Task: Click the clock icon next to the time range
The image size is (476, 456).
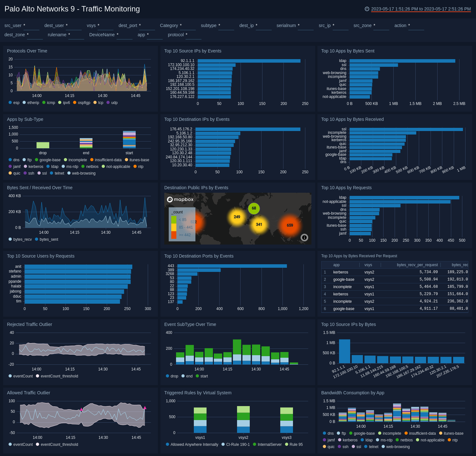Action: 367,9
